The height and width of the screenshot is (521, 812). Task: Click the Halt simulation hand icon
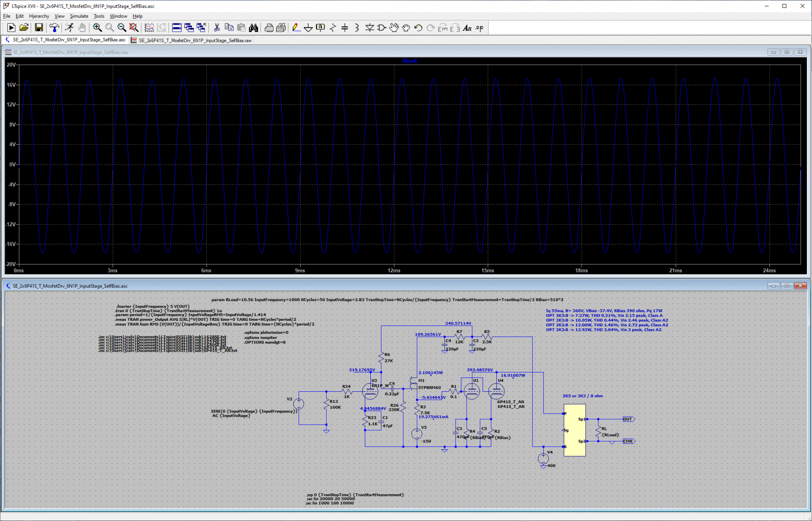click(82, 27)
